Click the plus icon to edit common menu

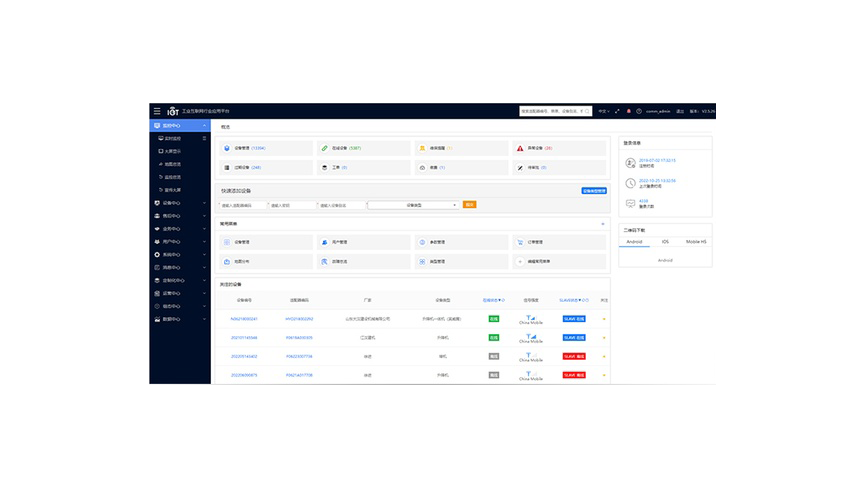pos(520,261)
